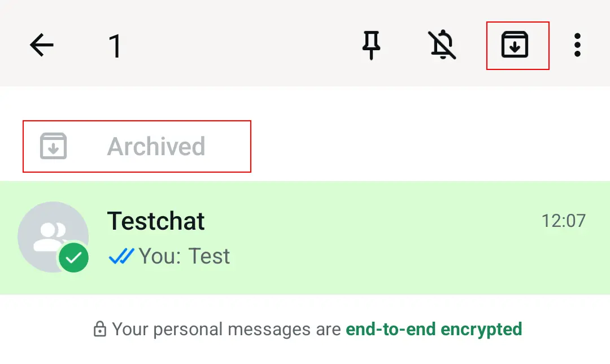Tap the selection count 1 in toolbar
610x364 pixels.
(x=116, y=45)
